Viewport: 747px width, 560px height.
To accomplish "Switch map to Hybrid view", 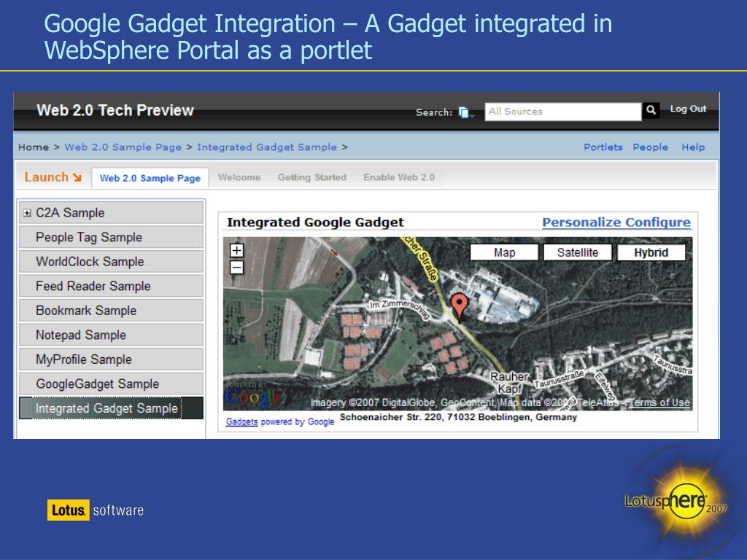I will [651, 252].
